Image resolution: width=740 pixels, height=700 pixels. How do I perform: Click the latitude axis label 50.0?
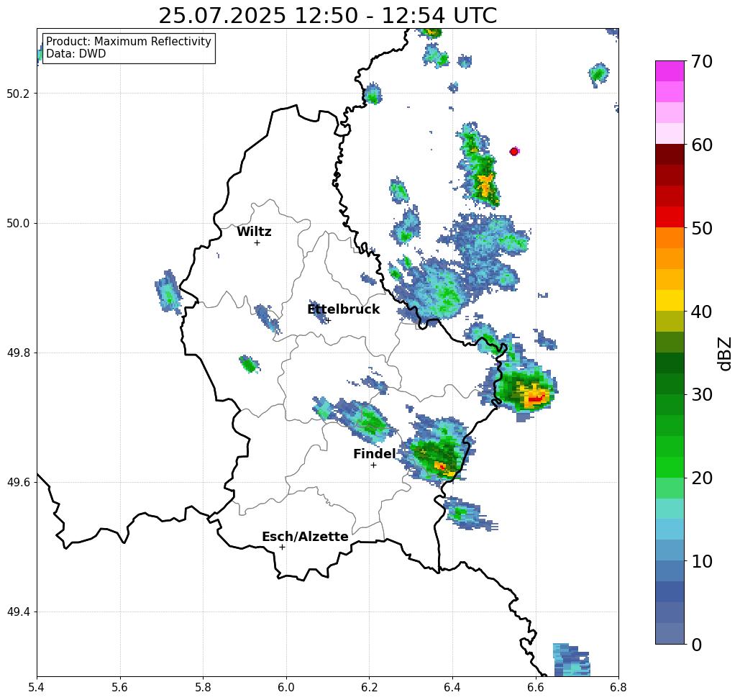pos(18,223)
